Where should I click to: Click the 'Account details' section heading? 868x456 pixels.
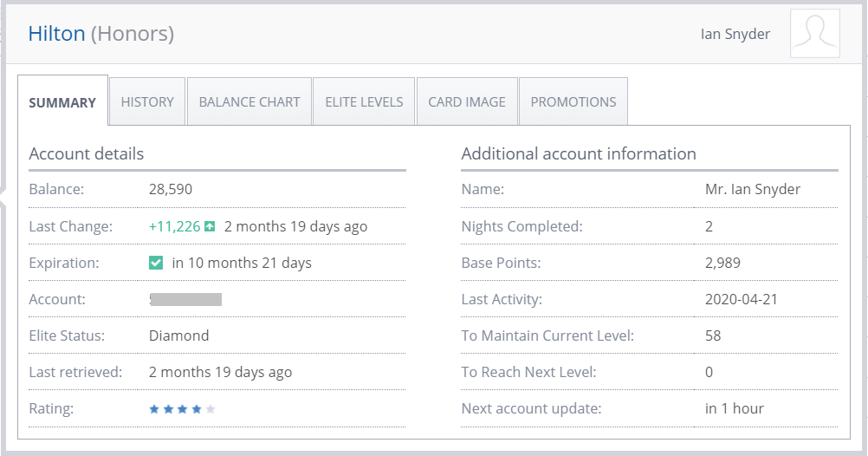[x=87, y=153]
